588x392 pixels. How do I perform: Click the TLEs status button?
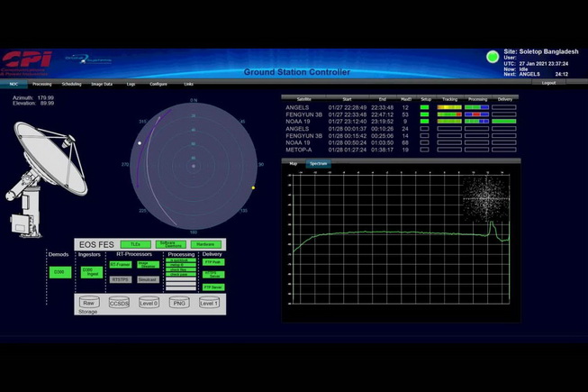click(x=135, y=244)
